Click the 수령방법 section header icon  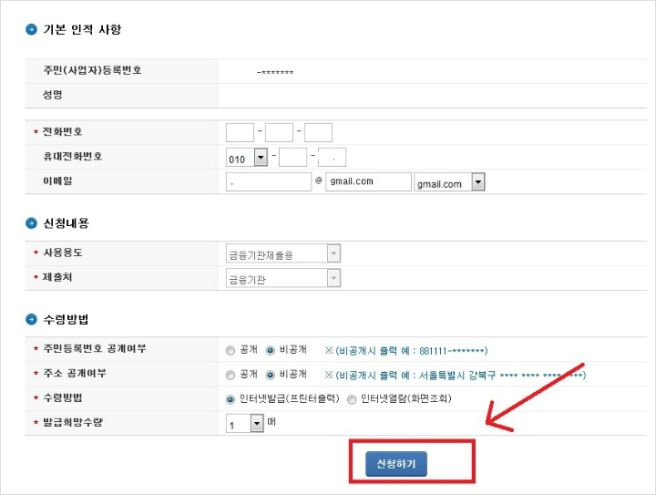31,319
